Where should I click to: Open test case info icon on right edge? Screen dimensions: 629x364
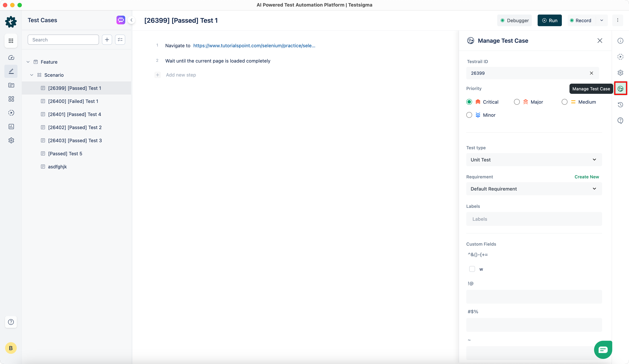621,41
